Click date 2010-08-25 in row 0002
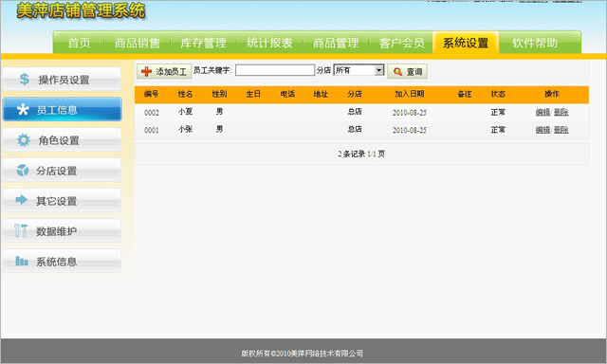Screen dimensions: 607x364 (x=409, y=113)
